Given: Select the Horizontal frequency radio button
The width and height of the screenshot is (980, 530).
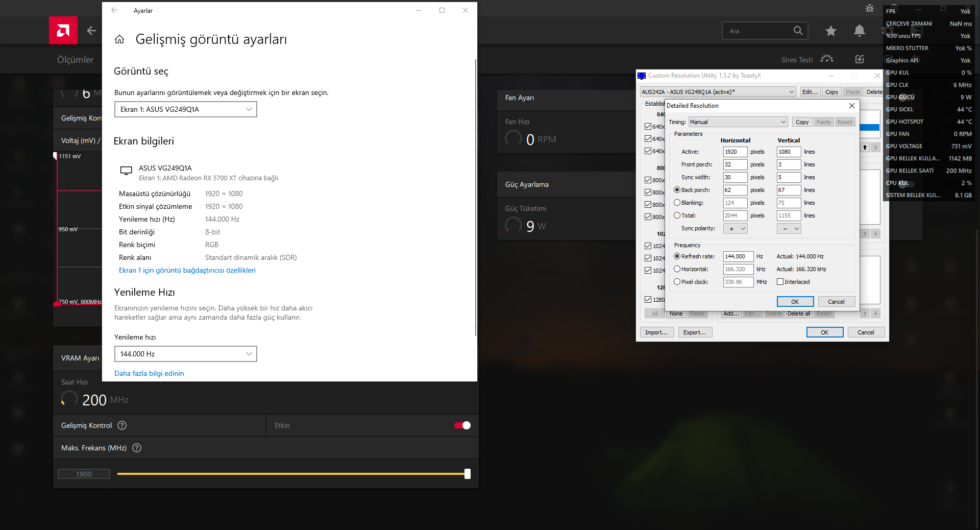Looking at the screenshot, I should click(x=677, y=269).
